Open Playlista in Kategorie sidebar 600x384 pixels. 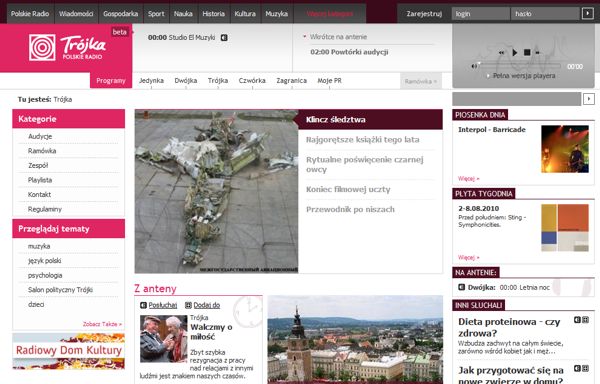coord(40,180)
